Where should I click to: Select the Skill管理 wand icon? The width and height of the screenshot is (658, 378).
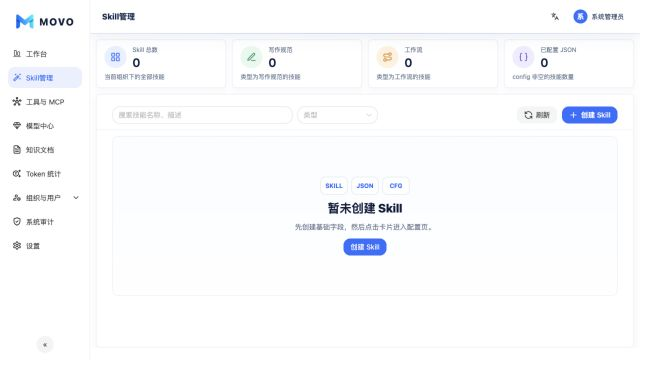pos(17,77)
